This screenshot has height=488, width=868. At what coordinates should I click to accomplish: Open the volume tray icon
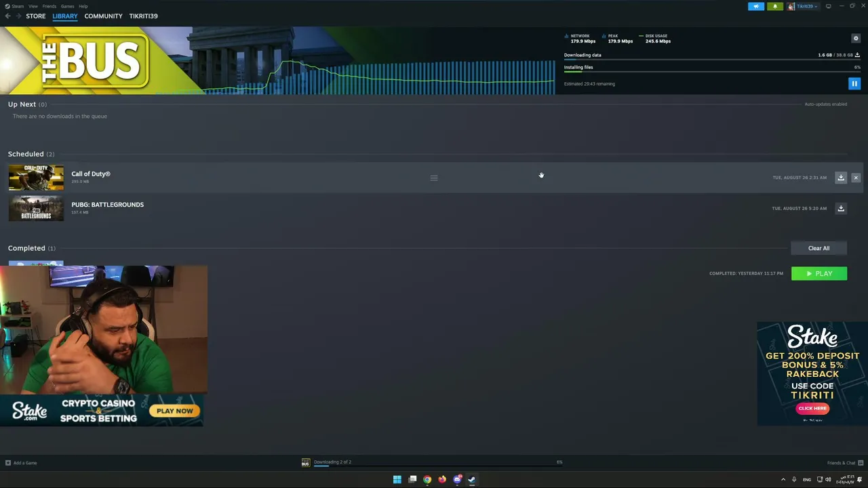point(828,480)
